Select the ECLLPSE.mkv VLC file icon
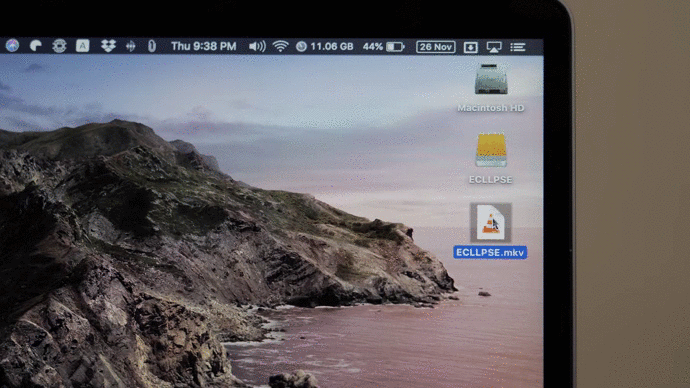 491,223
